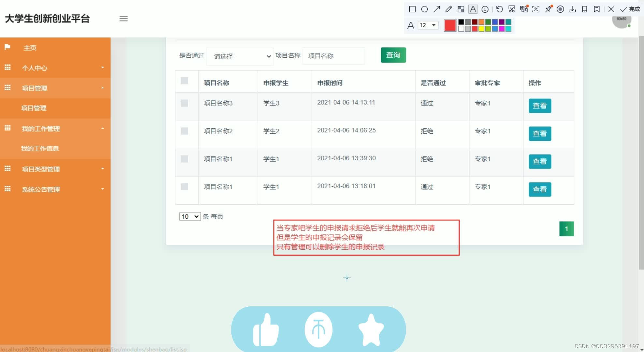Select the rectangle annotation tool
This screenshot has width=644, height=352.
(x=412, y=9)
